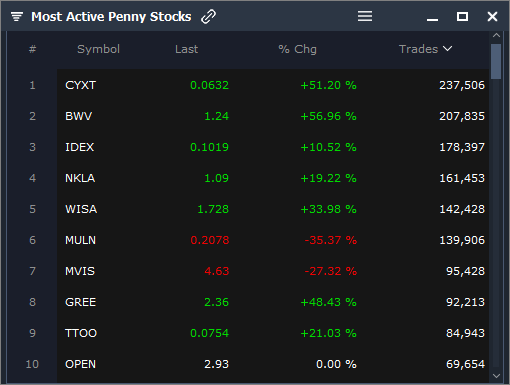Click last price 0.0754
The height and width of the screenshot is (385, 510).
tap(209, 333)
